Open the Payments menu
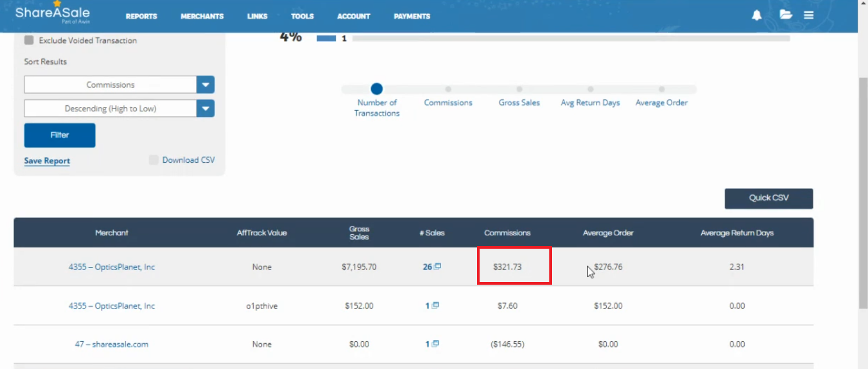 [412, 17]
